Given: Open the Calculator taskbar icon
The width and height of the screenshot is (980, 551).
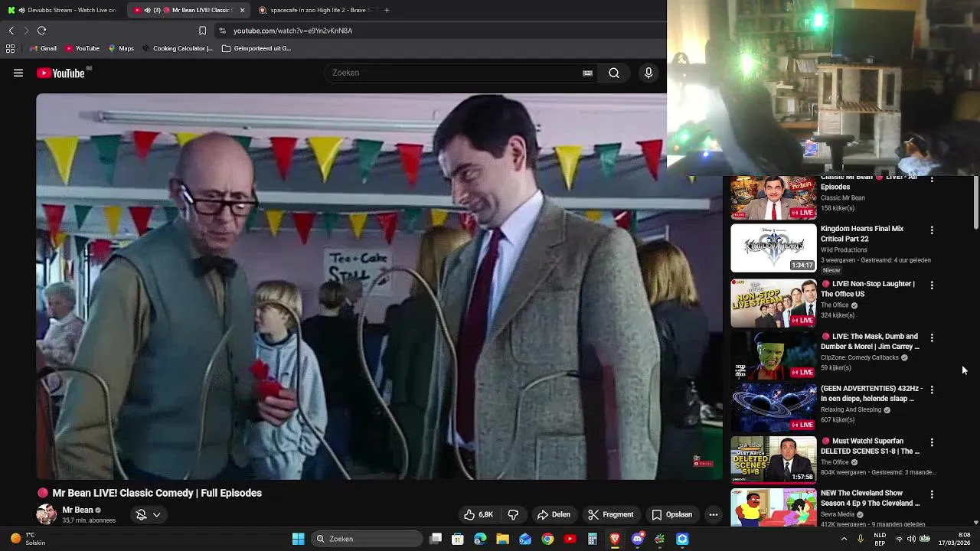Looking at the screenshot, I should click(592, 539).
